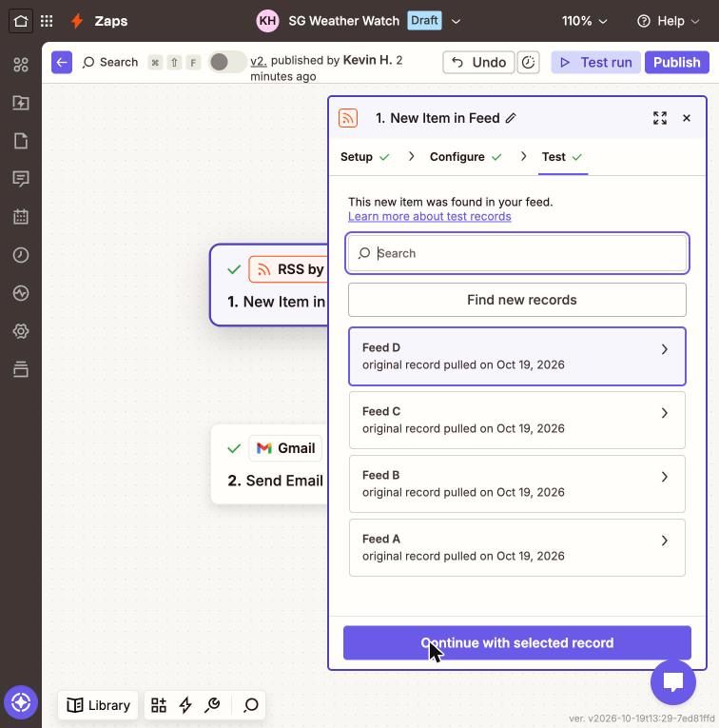Open the comments icon in the sidebar
The image size is (719, 728).
[x=21, y=179]
